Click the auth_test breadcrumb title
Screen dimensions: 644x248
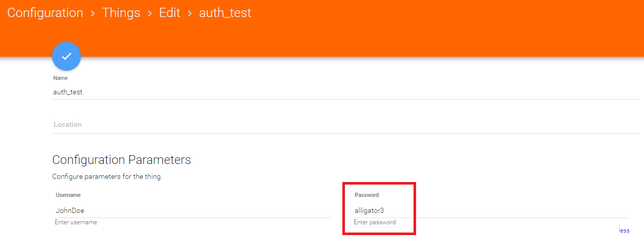225,13
